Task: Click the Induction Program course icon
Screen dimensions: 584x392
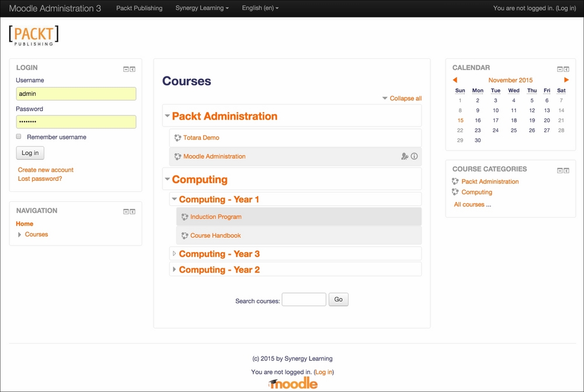Action: [x=185, y=217]
